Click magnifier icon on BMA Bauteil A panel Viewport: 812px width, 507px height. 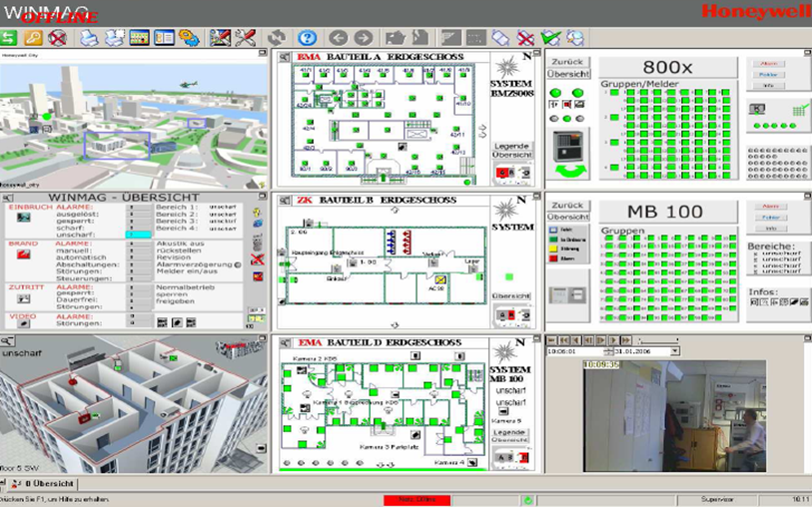[283, 58]
